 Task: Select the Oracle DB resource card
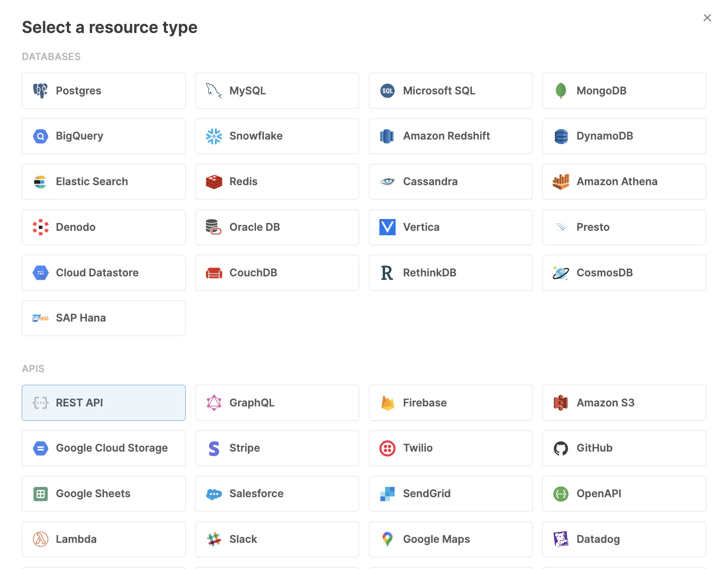277,227
